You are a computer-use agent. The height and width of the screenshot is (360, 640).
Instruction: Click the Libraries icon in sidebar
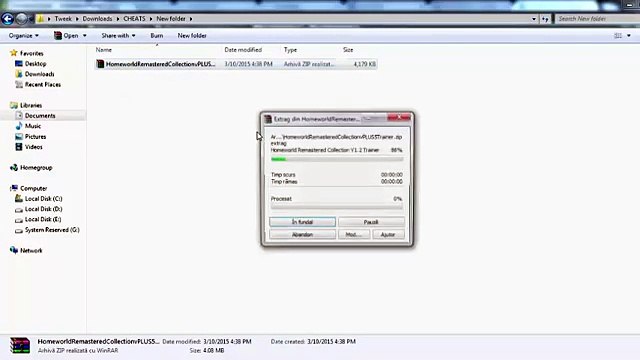[14, 105]
